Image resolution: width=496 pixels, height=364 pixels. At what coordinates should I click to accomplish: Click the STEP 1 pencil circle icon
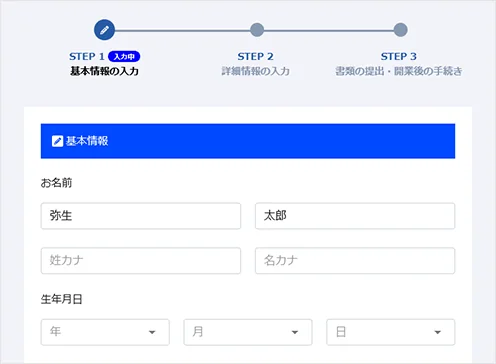(104, 30)
